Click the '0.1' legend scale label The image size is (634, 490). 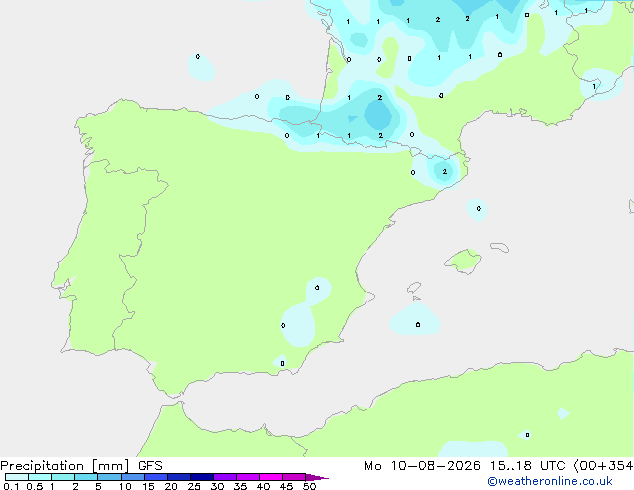pyautogui.click(x=11, y=486)
